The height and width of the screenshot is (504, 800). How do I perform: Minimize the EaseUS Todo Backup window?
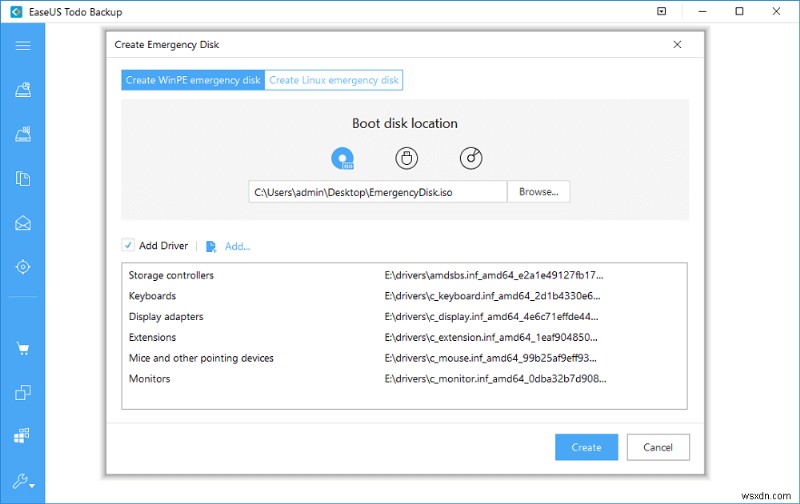pos(703,11)
